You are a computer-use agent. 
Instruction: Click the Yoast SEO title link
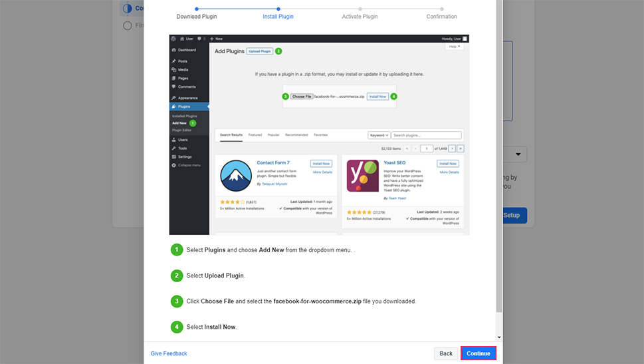click(394, 162)
